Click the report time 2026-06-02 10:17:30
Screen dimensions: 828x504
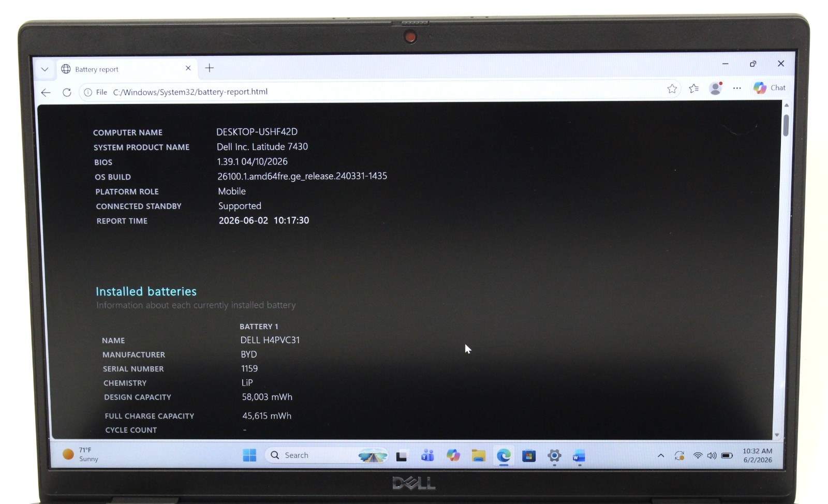click(x=264, y=220)
